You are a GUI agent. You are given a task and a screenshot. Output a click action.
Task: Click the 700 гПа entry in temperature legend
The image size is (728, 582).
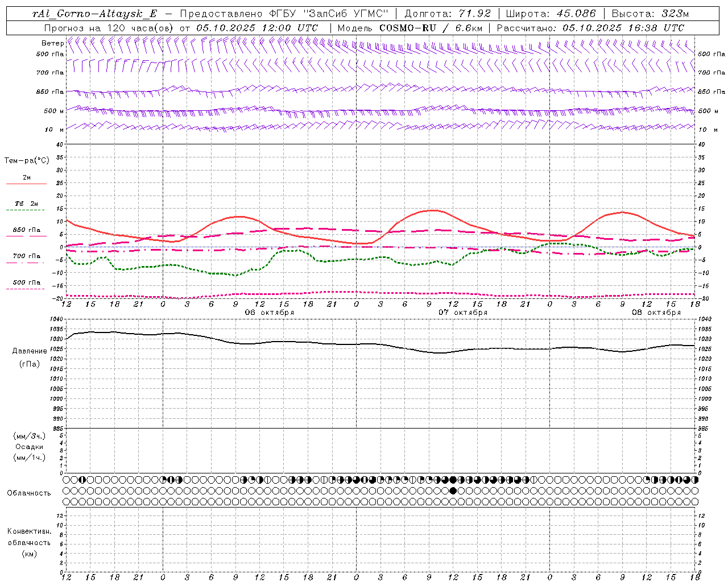click(x=27, y=256)
